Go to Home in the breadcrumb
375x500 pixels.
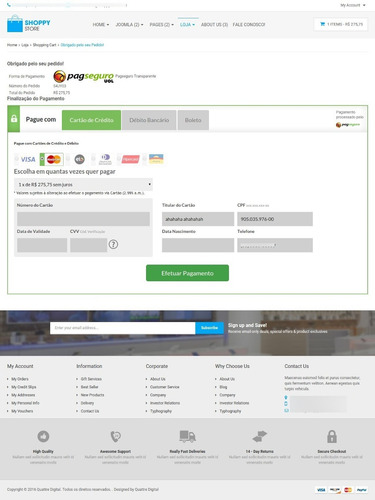pyautogui.click(x=12, y=45)
